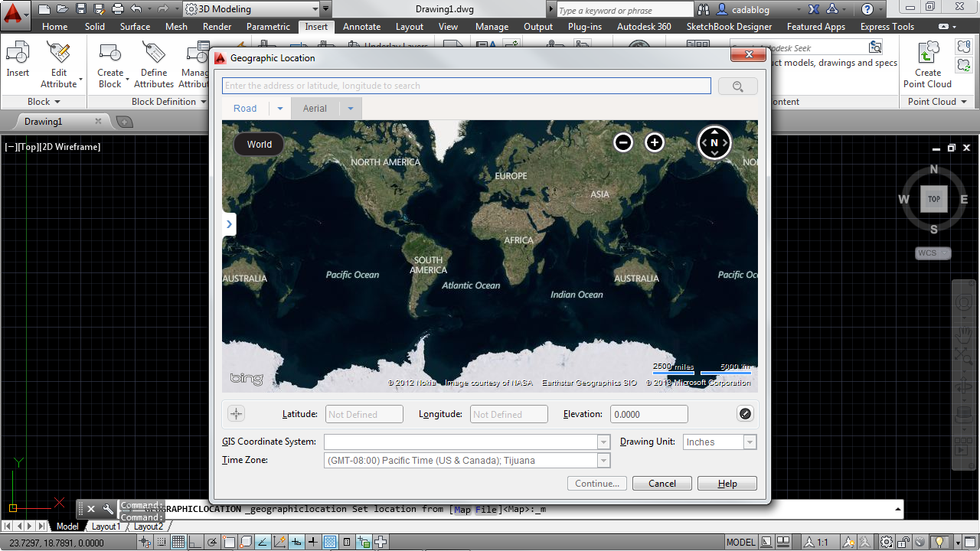
Task: Open the Express Tools ribbon tab
Action: (887, 27)
